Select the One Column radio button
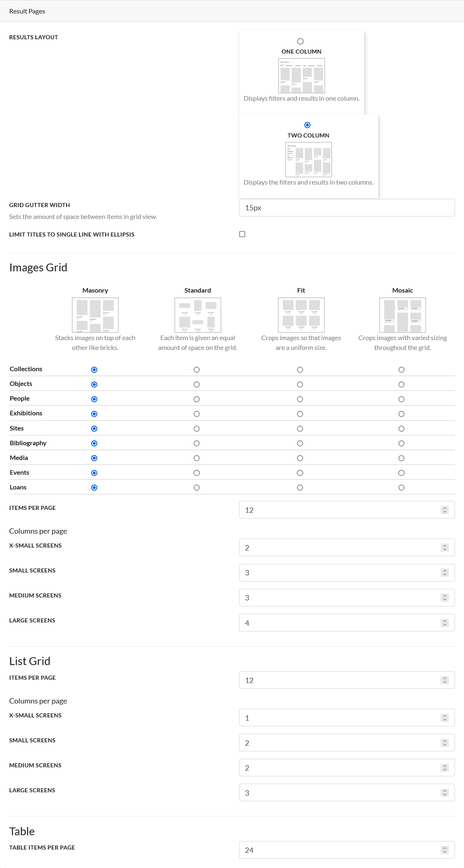Screen dimensions: 464x868 300,41
